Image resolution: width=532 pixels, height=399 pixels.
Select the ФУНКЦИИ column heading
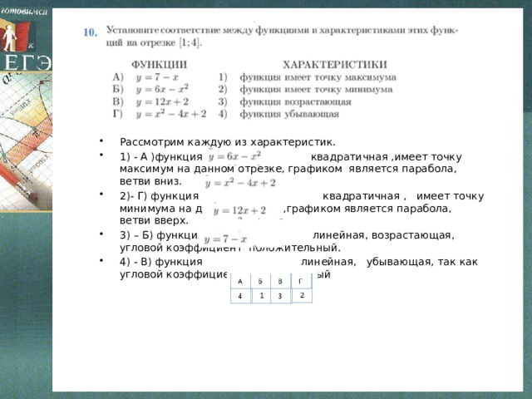[x=159, y=65]
